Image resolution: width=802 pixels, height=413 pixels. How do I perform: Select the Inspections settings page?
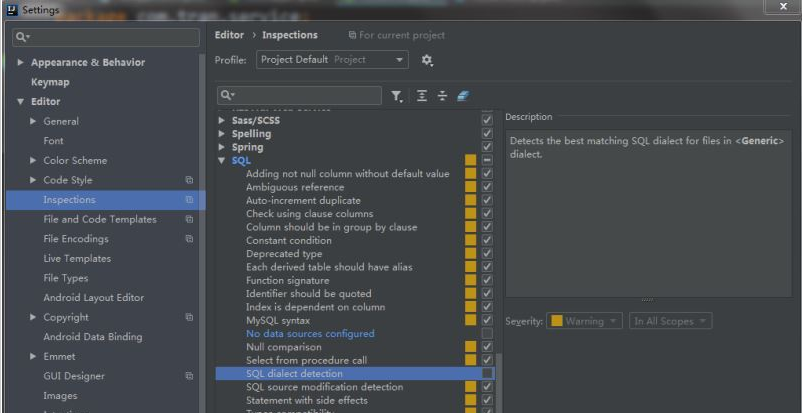[x=106, y=200]
